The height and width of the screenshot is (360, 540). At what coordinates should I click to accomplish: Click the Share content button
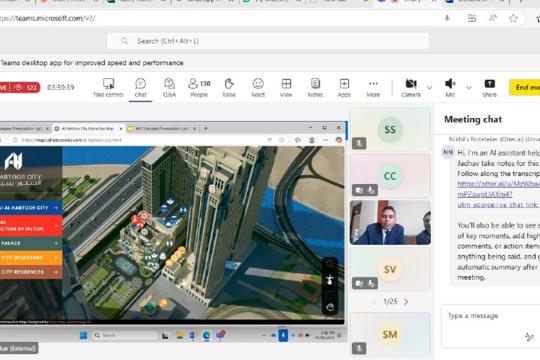tap(489, 88)
